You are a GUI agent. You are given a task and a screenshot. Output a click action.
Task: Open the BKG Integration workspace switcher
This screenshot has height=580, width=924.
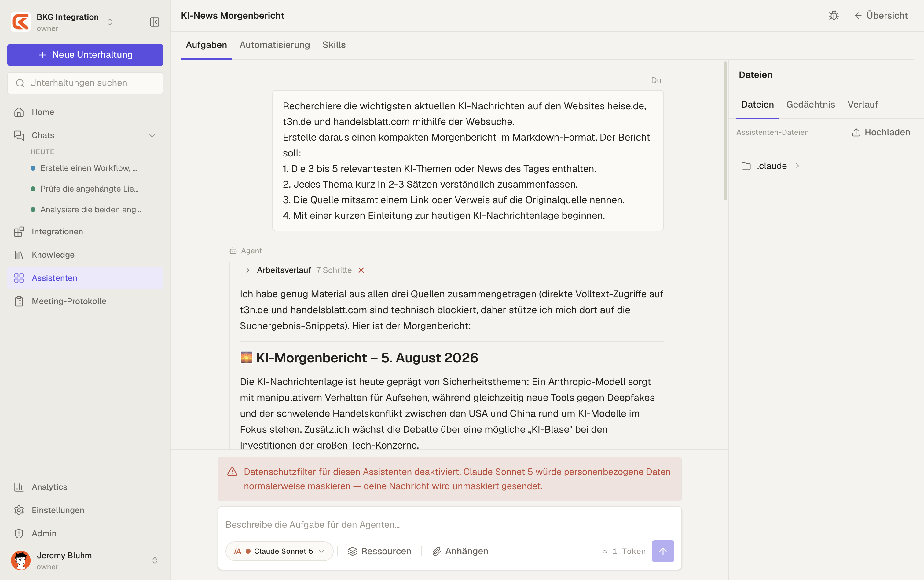[x=109, y=22]
